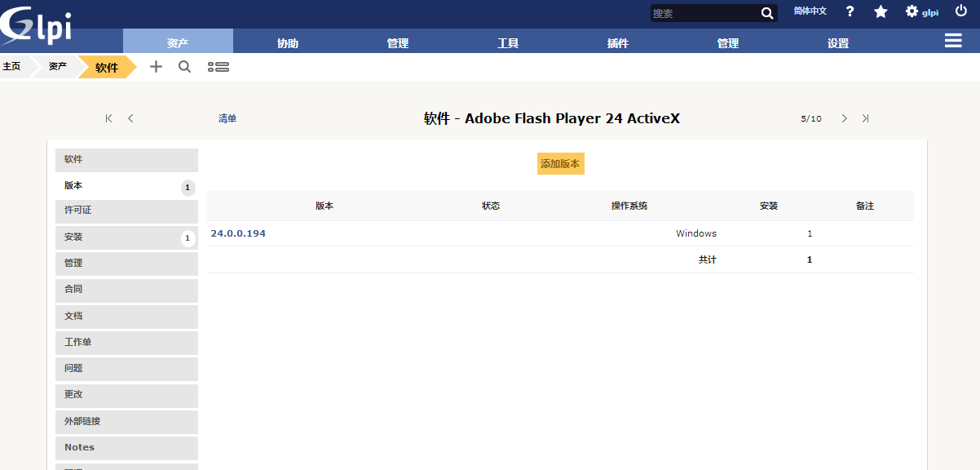
Task: Go to previous record arrow
Action: 130,118
